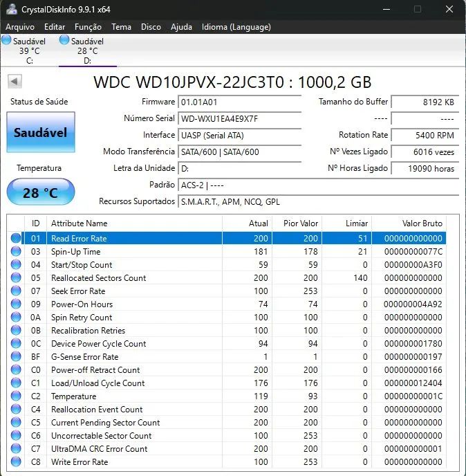Click the Pior Valor column header

coord(297,223)
